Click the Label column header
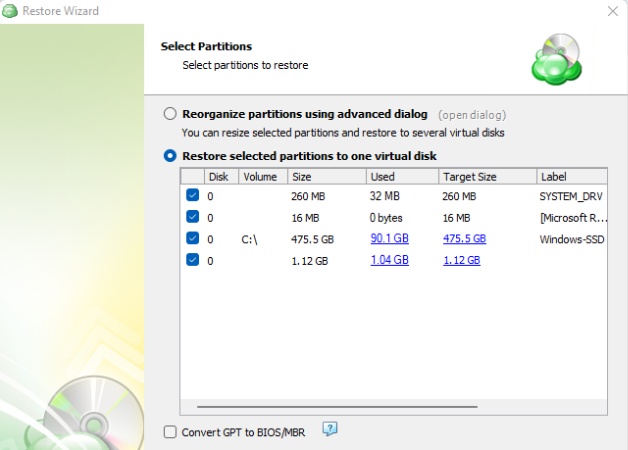The width and height of the screenshot is (628, 450). [570, 176]
